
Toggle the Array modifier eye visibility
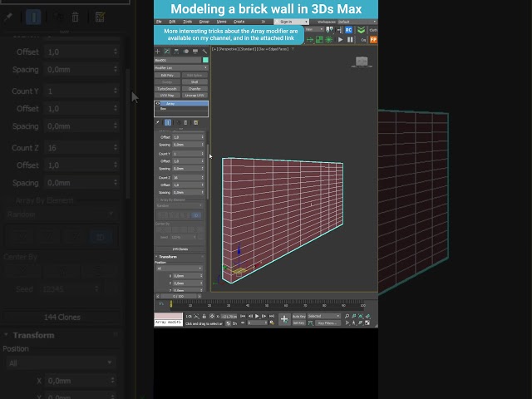coord(158,103)
